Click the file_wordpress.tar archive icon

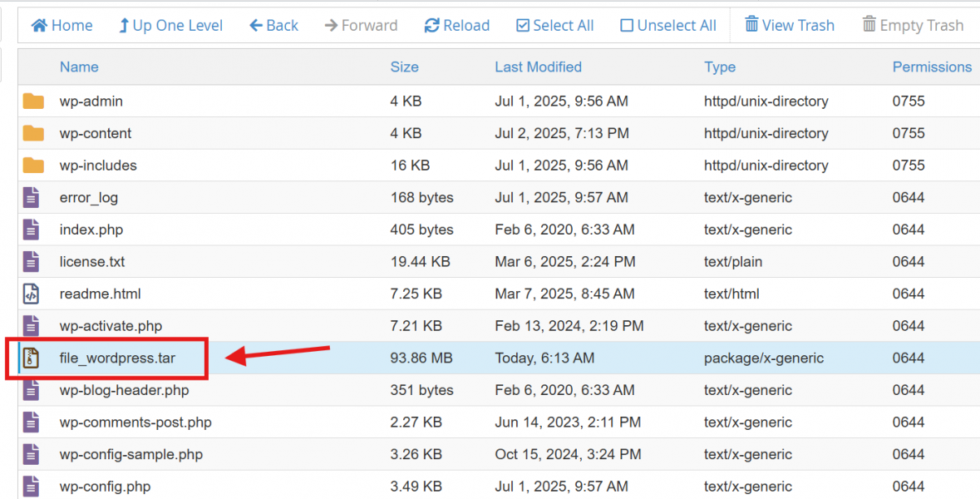pyautogui.click(x=31, y=358)
